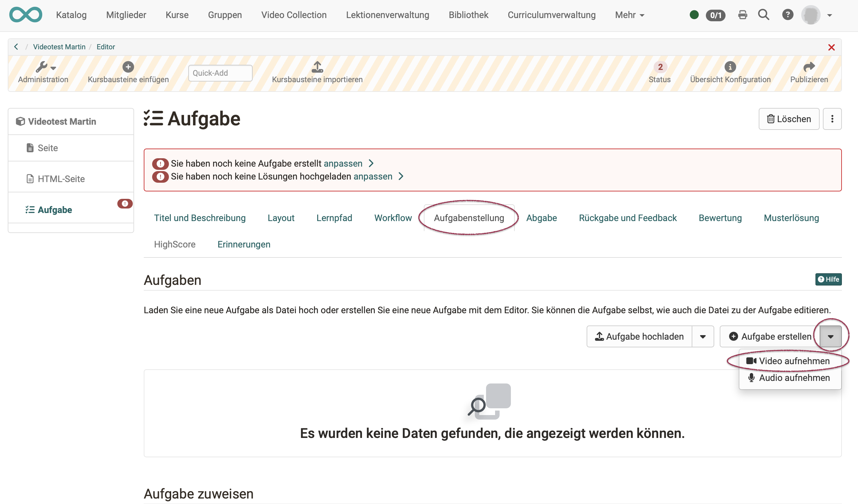Open Kursbausteine importieren upload icon
The height and width of the screenshot is (504, 858).
click(x=317, y=67)
